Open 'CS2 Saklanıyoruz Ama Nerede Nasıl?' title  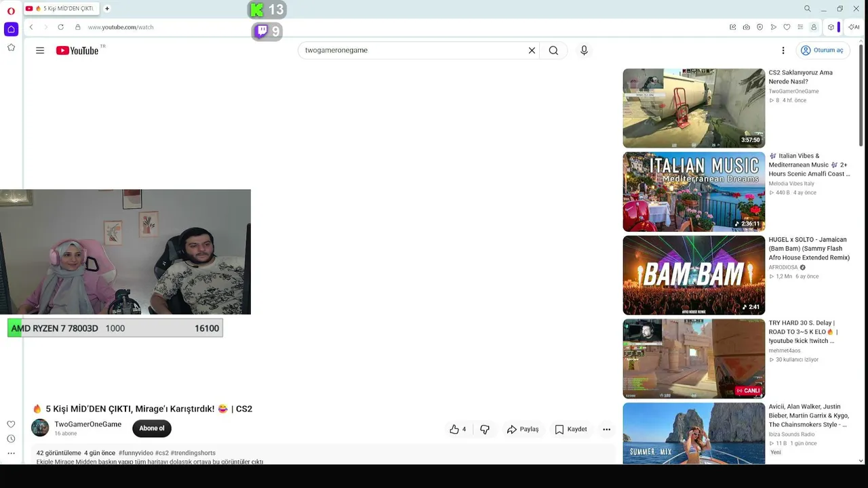pos(801,77)
